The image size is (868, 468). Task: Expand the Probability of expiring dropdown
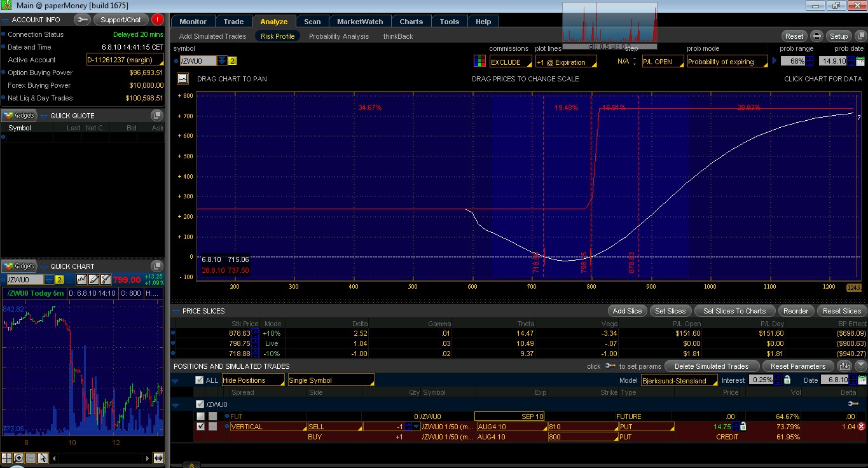[727, 62]
